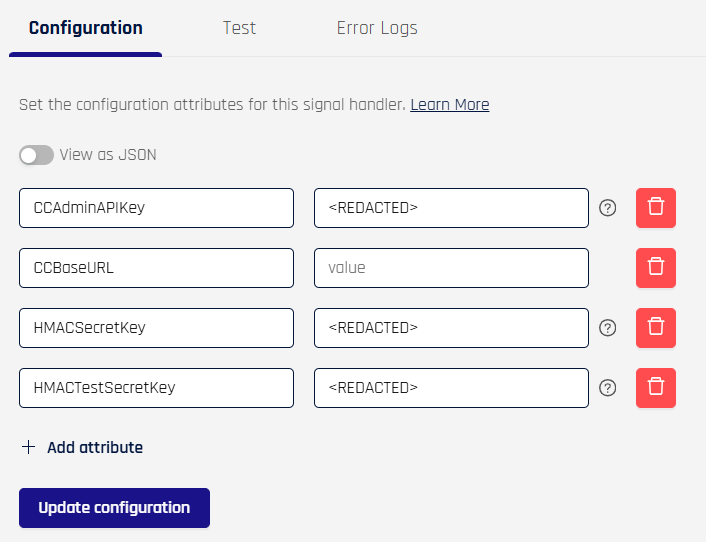This screenshot has width=706, height=542.
Task: Click help icon next to HMACTestSecretKey value
Action: [608, 388]
